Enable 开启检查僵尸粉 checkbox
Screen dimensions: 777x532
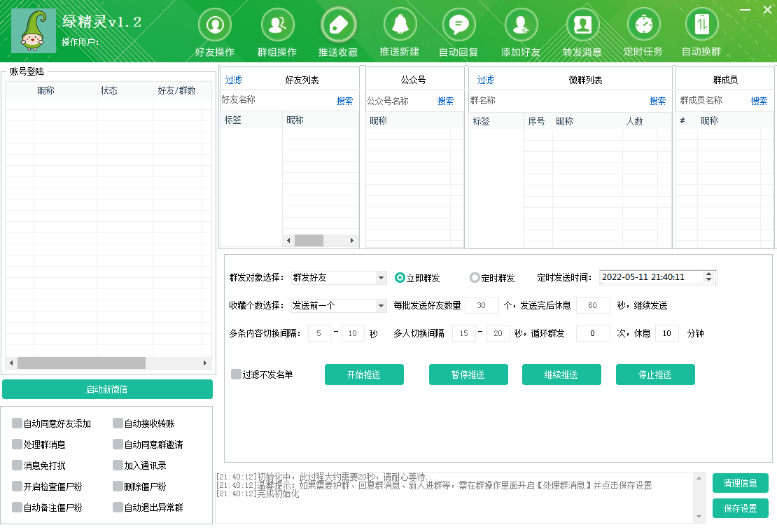tap(17, 486)
